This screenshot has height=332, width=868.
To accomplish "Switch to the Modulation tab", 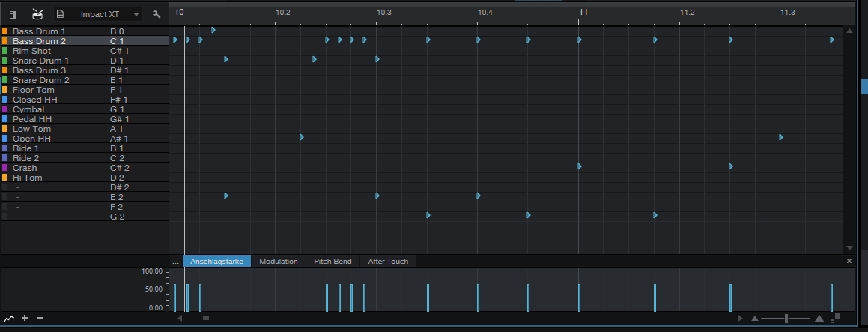I will click(x=279, y=261).
